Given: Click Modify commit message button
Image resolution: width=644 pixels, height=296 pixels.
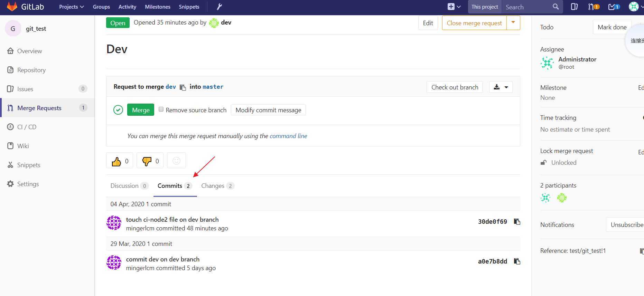Looking at the screenshot, I should click(268, 110).
